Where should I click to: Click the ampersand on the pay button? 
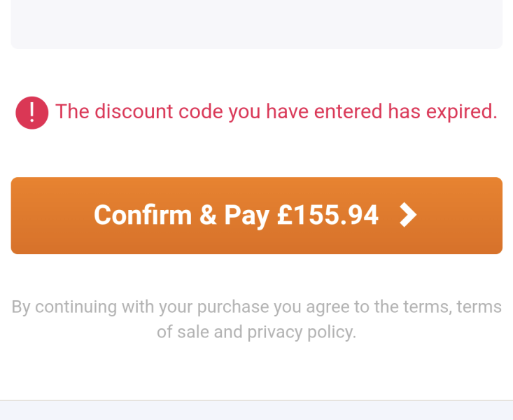coord(208,216)
